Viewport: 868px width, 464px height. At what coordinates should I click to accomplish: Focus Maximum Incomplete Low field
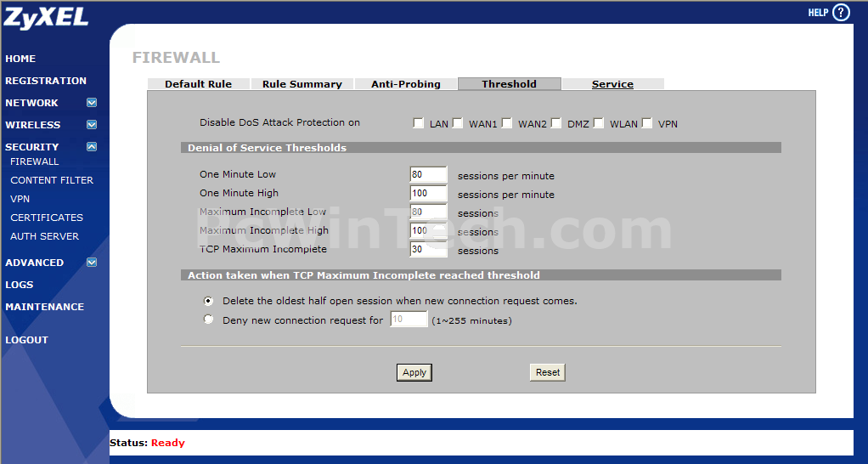click(428, 212)
